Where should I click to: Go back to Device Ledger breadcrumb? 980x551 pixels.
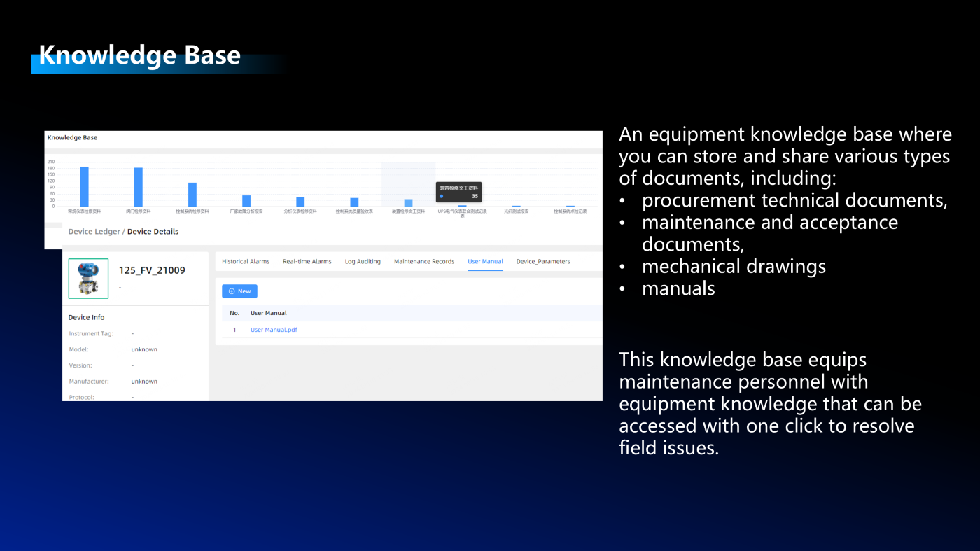(x=94, y=232)
